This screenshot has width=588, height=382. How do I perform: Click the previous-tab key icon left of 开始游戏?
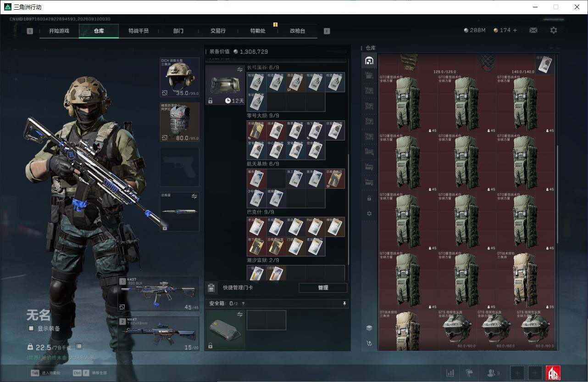point(30,31)
